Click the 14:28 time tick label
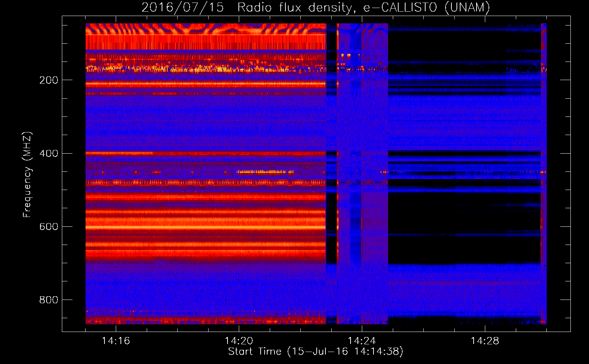This screenshot has width=589, height=364. point(485,341)
